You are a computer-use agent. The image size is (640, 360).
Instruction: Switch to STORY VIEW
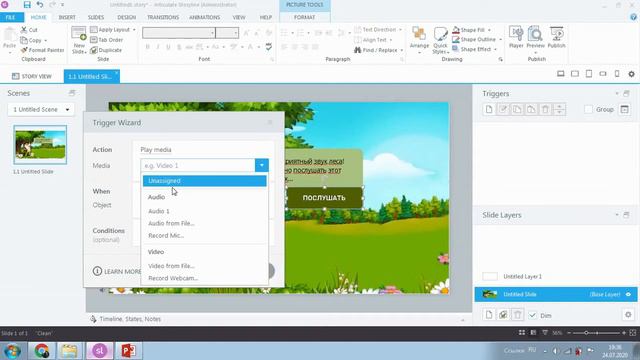32,76
